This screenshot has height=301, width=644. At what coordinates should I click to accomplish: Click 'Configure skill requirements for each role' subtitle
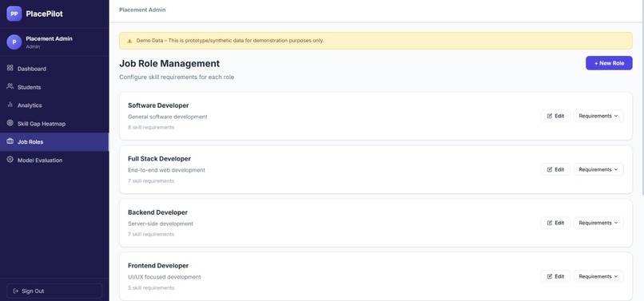[177, 77]
